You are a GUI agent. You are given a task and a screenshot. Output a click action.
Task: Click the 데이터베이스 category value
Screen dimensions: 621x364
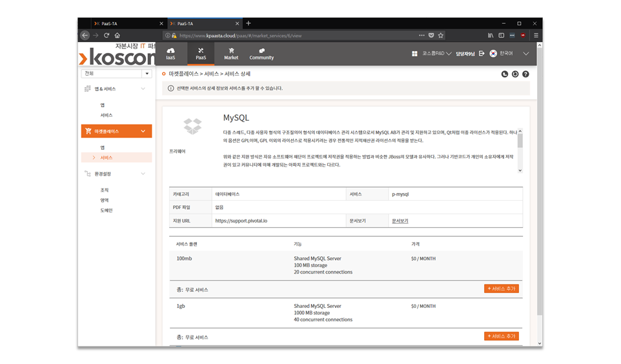coord(227,194)
